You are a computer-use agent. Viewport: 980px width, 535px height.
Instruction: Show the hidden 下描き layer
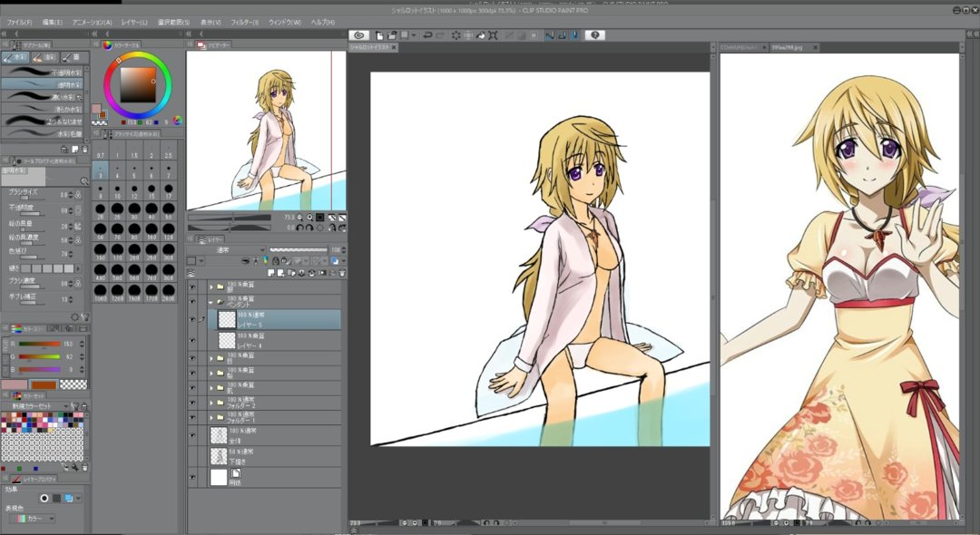click(192, 456)
